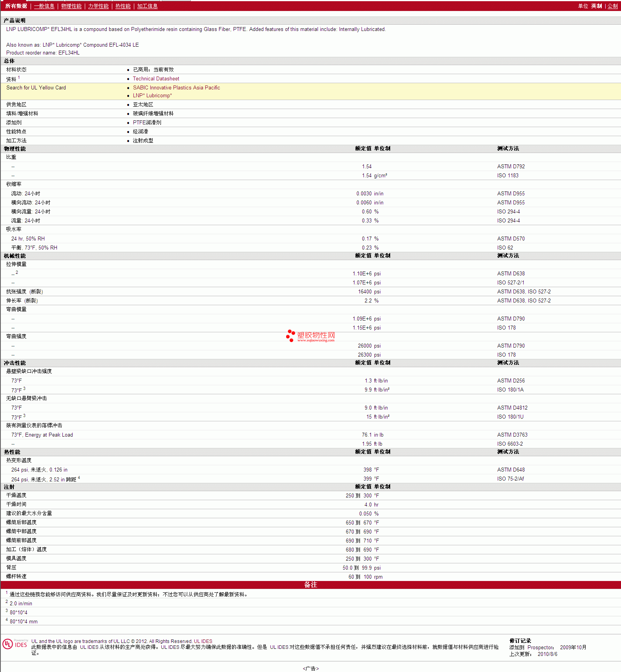Click the 产品说明 section header
The height and width of the screenshot is (672, 621).
15,21
